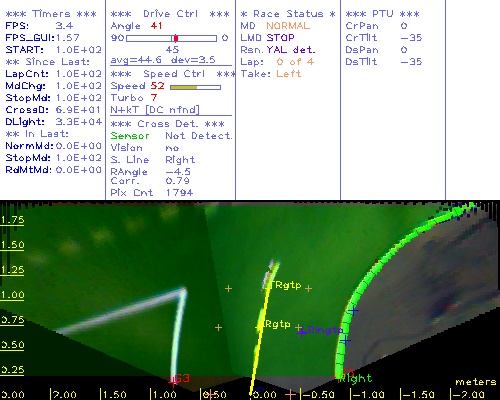Click the Sensor label in Cross Det.
Viewport: 500px width, 400px height.
(130, 136)
